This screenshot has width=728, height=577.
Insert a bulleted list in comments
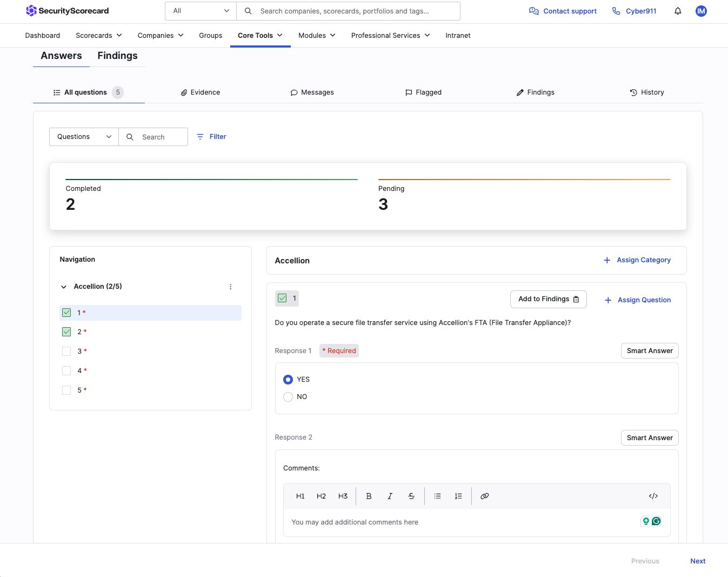(x=438, y=496)
